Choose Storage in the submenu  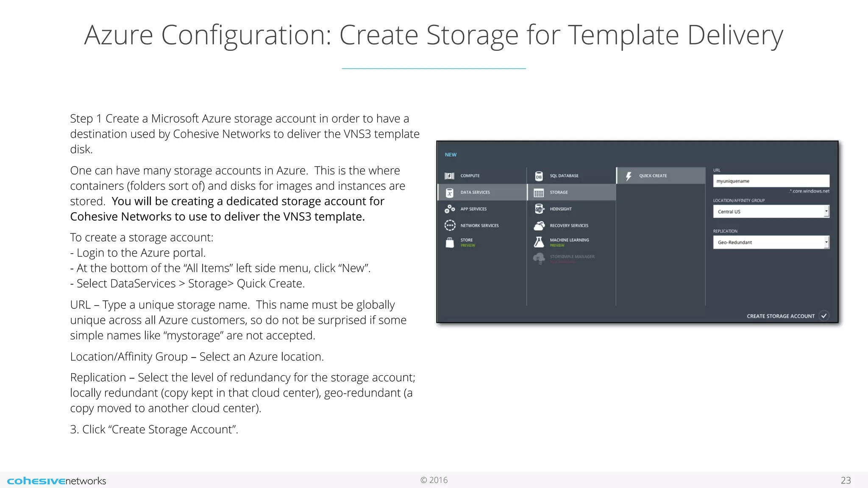click(x=571, y=192)
